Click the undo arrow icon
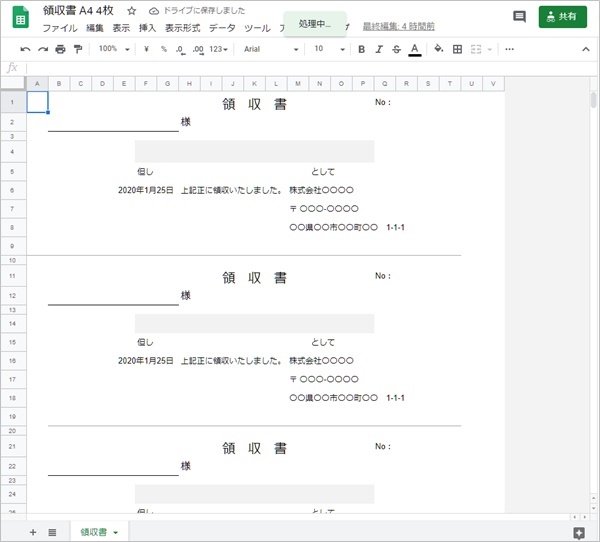This screenshot has width=600, height=542. 26,49
